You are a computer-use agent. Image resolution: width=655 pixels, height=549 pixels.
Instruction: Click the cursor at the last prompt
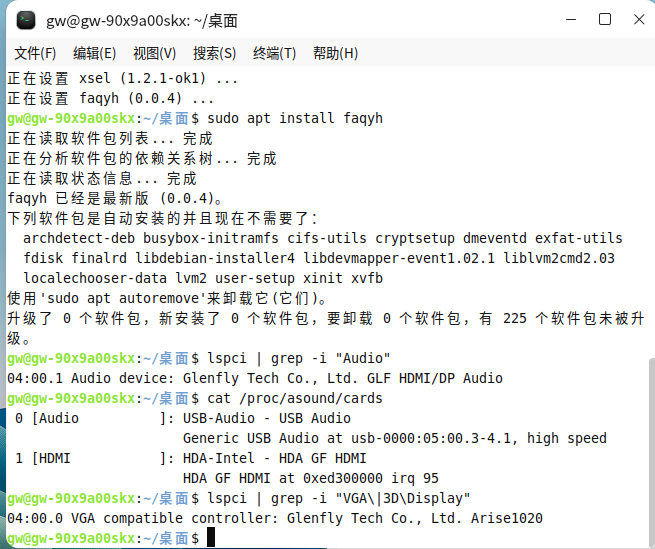[211, 537]
